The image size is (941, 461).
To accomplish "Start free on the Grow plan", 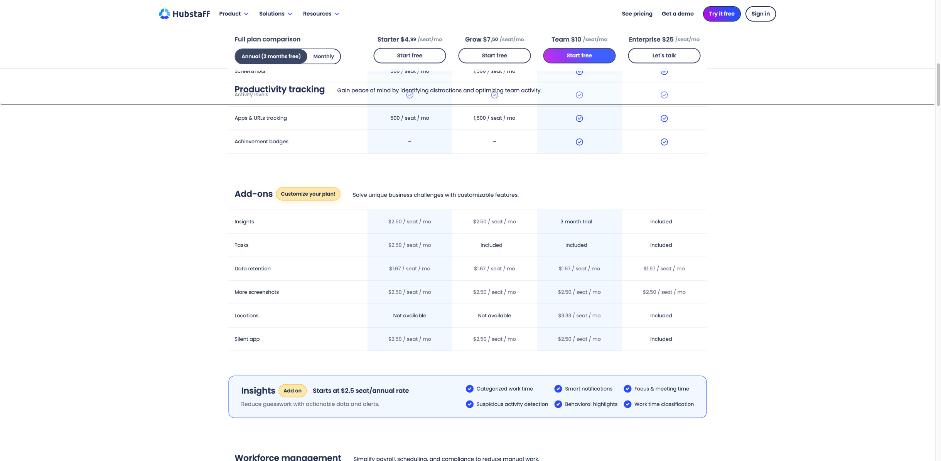I will pyautogui.click(x=494, y=56).
